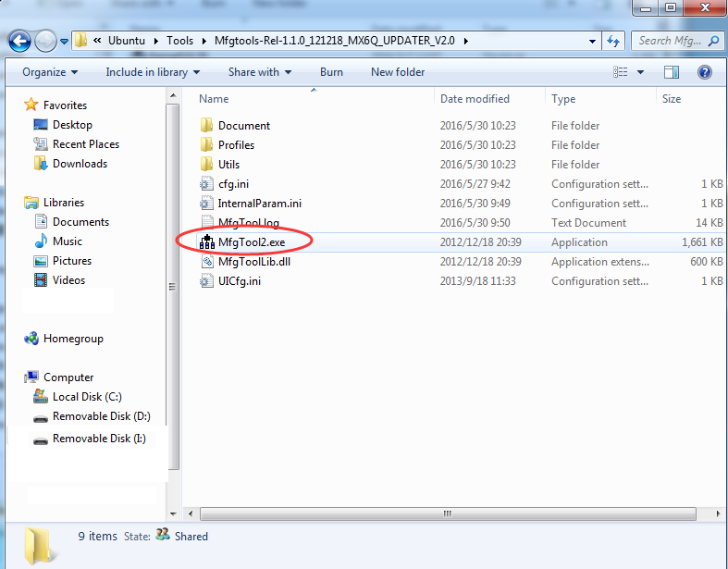The height and width of the screenshot is (569, 728).
Task: Open the Include in library menu
Action: pyautogui.click(x=153, y=72)
